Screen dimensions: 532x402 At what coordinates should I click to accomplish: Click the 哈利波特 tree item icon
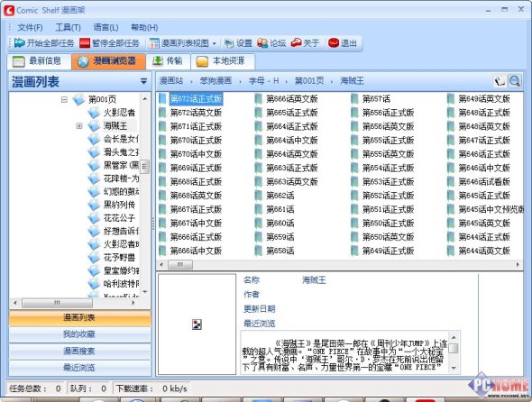[x=94, y=283]
